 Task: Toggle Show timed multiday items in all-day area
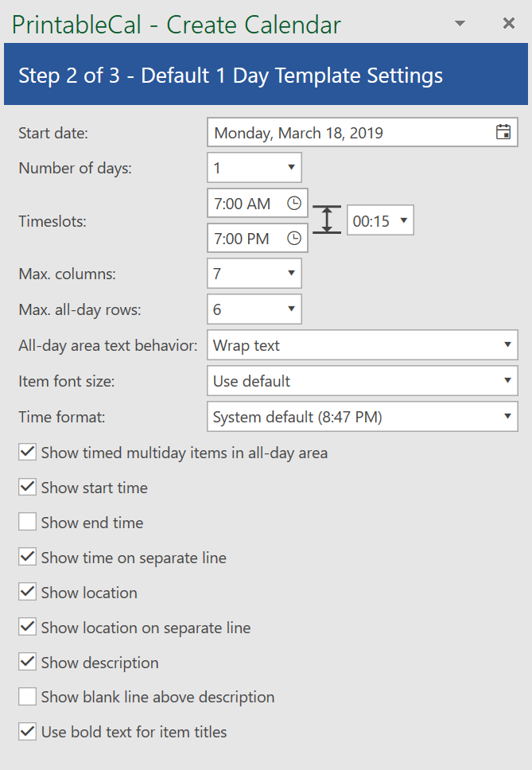click(x=28, y=452)
